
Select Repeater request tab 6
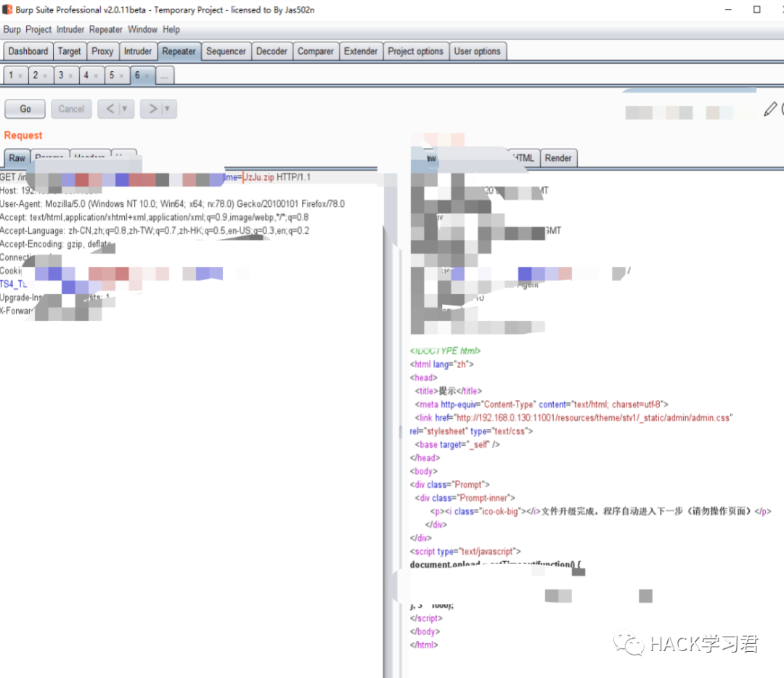[137, 75]
